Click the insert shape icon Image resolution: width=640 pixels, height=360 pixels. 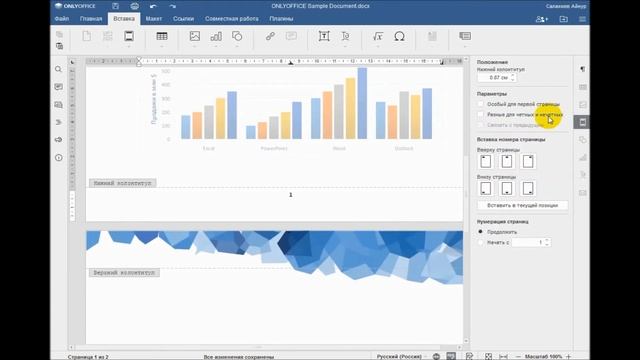(x=237, y=36)
